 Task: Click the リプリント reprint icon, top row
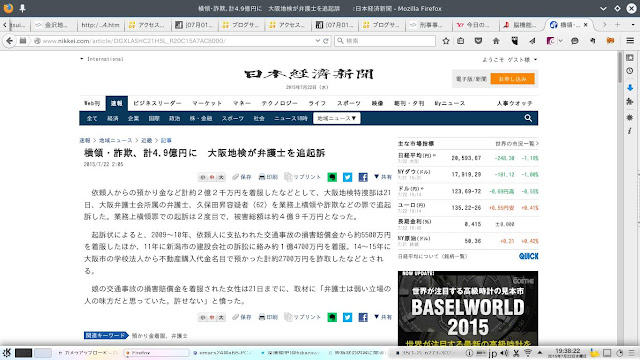[302, 177]
